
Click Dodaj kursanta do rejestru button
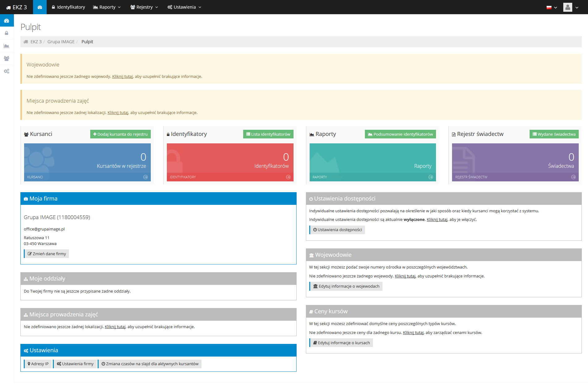click(121, 134)
